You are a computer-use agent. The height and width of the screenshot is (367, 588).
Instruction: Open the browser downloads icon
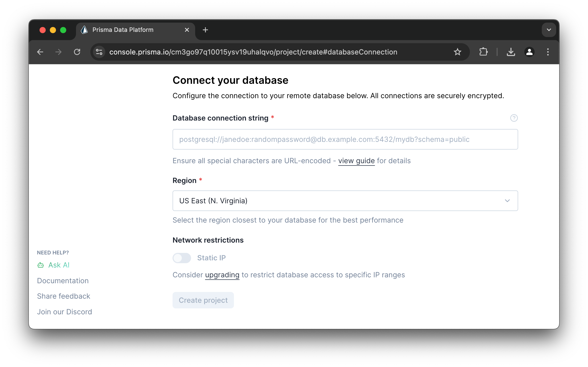pyautogui.click(x=511, y=52)
